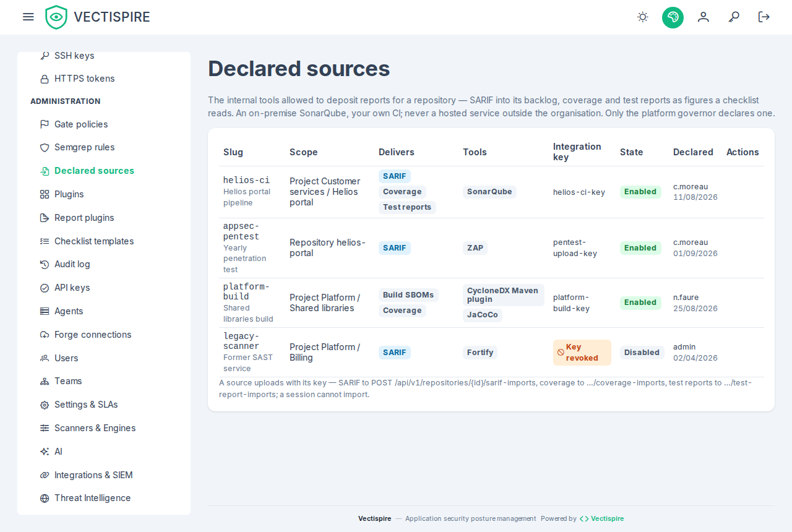Screen dimensions: 792x532
Task: Click the Vectispire shield logo
Action: click(x=56, y=17)
